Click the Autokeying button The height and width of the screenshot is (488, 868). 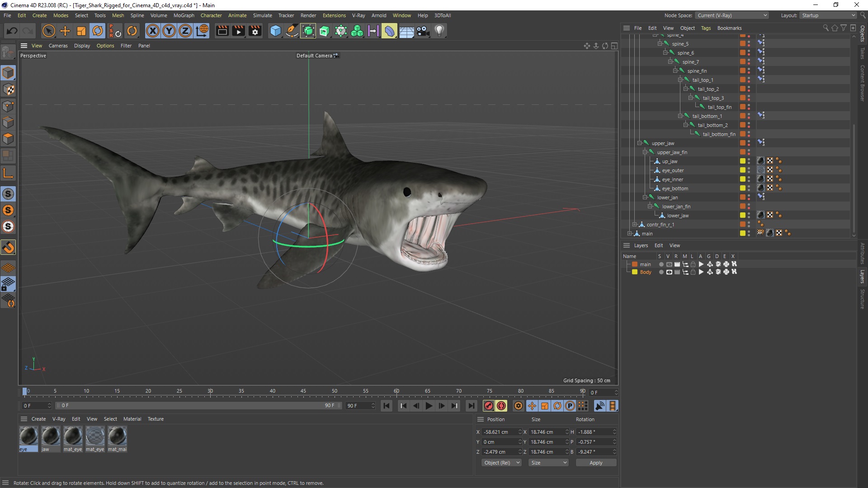501,406
